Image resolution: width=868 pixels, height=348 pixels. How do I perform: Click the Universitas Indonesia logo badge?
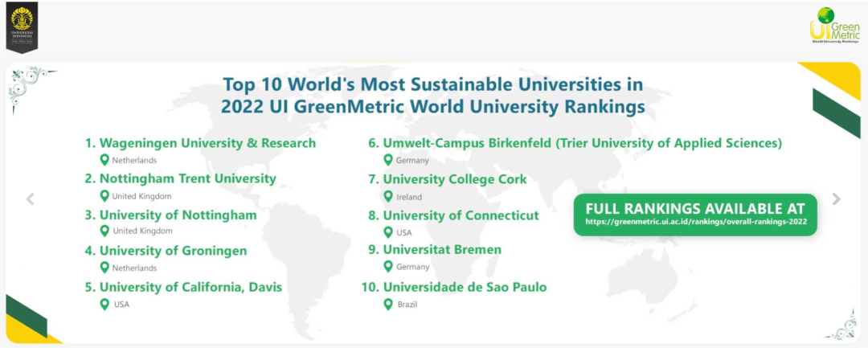click(23, 27)
